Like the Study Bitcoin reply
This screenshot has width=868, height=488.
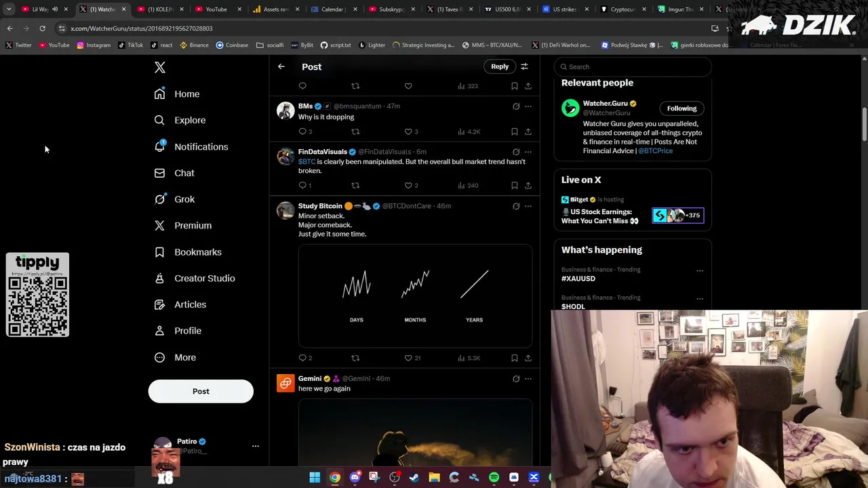408,358
